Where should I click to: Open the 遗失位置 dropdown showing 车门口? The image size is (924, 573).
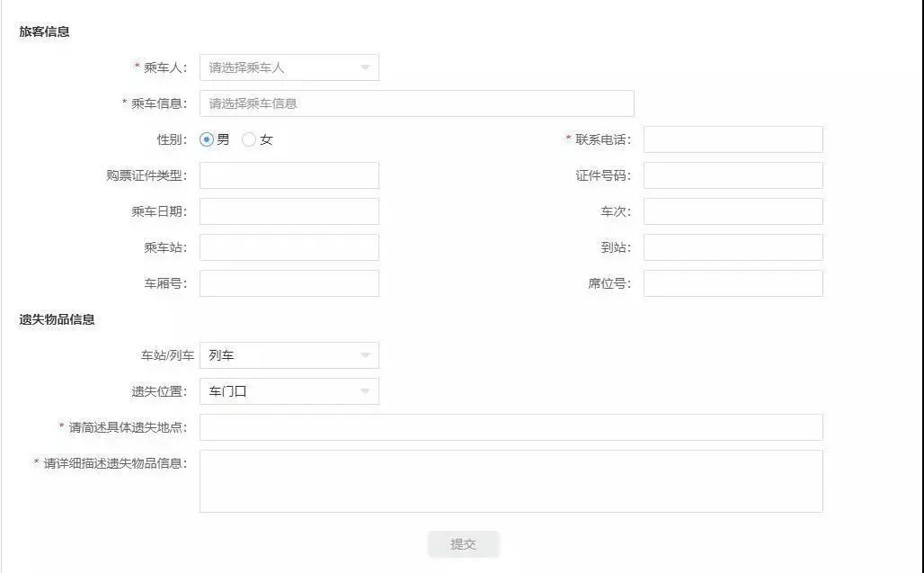coord(288,391)
